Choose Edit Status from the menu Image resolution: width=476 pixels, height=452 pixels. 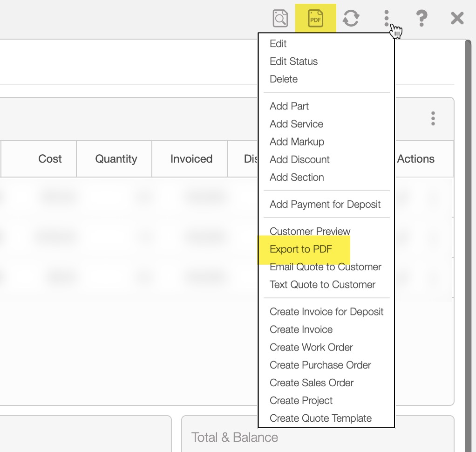click(293, 62)
